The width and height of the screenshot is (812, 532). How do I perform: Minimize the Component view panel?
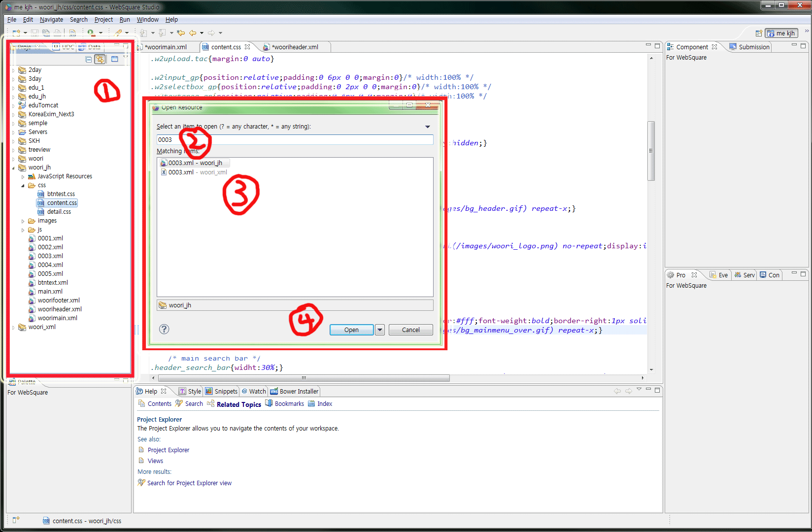click(794, 45)
